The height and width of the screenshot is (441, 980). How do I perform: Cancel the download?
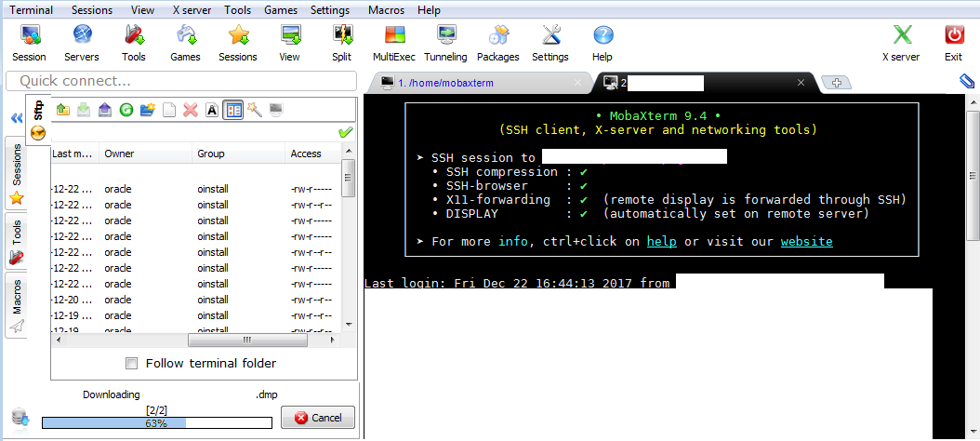tap(318, 417)
